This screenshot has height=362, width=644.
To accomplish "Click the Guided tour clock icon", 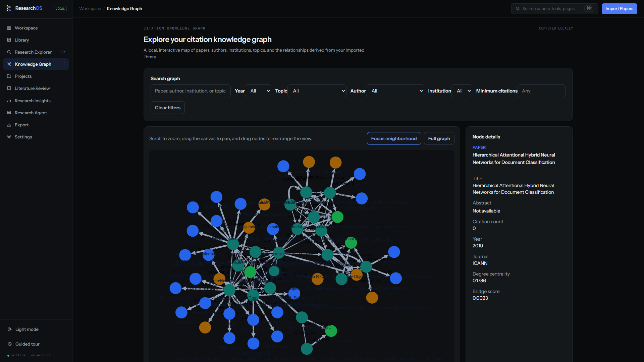I will point(10,344).
